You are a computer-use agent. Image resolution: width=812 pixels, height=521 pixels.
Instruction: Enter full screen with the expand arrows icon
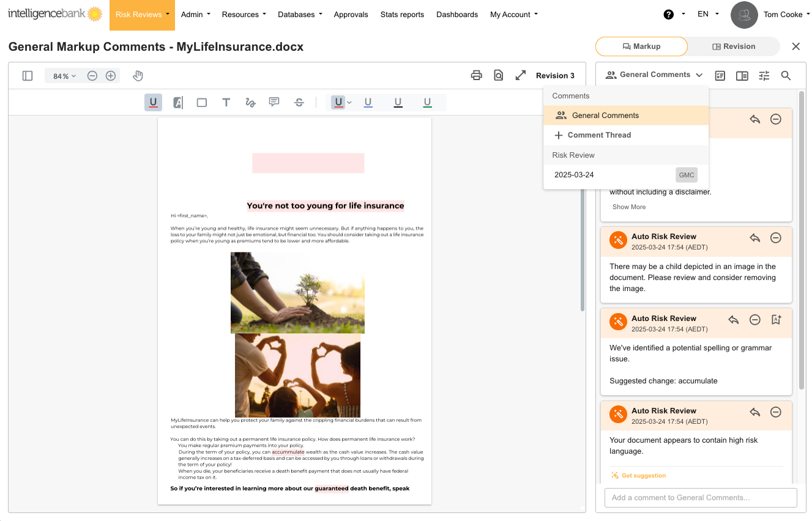521,75
